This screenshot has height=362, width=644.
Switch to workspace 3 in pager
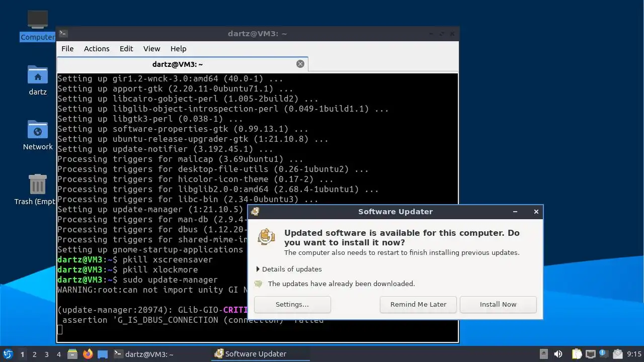[46, 354]
